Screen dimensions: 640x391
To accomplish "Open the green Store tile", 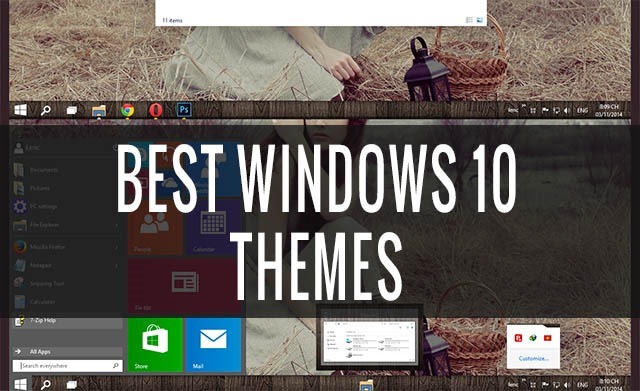I will [x=155, y=345].
